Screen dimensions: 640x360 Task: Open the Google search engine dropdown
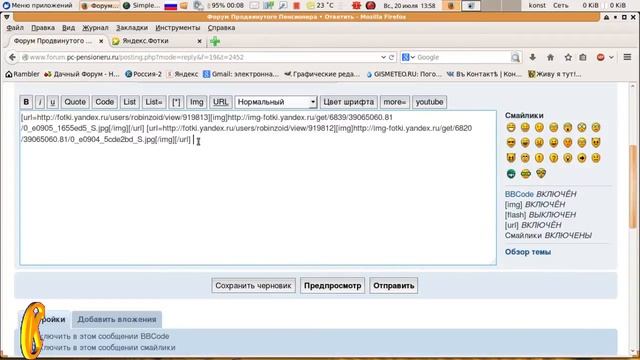tap(408, 57)
